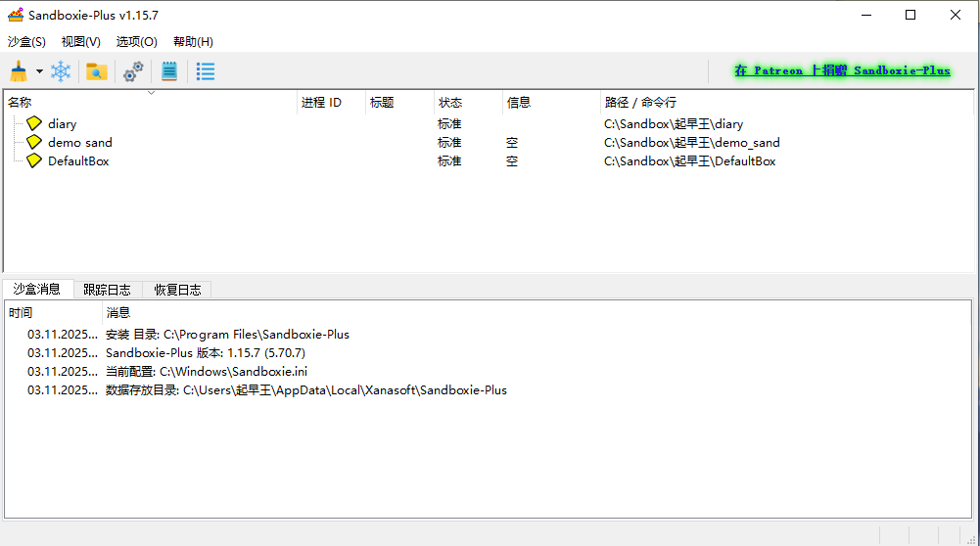The width and height of the screenshot is (980, 546).
Task: Select the 当前配置 Sandboxie.ini log message
Action: click(x=489, y=371)
